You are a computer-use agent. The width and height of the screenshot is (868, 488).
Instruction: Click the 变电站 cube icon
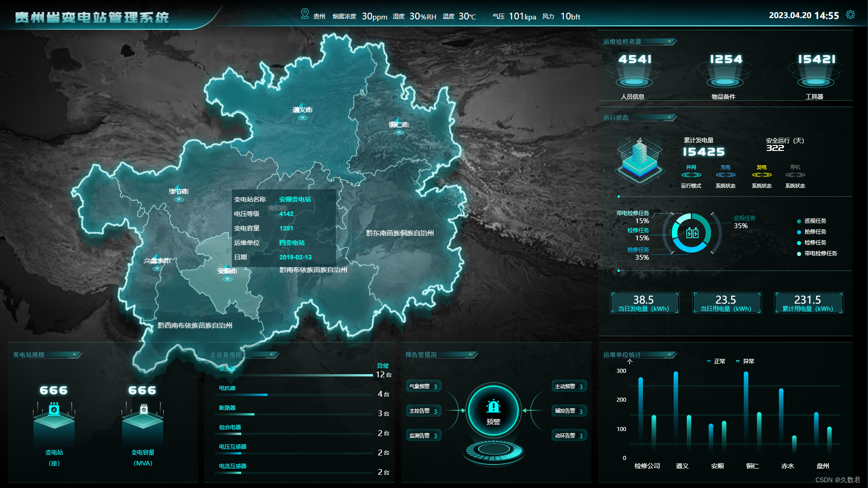pyautogui.click(x=54, y=417)
